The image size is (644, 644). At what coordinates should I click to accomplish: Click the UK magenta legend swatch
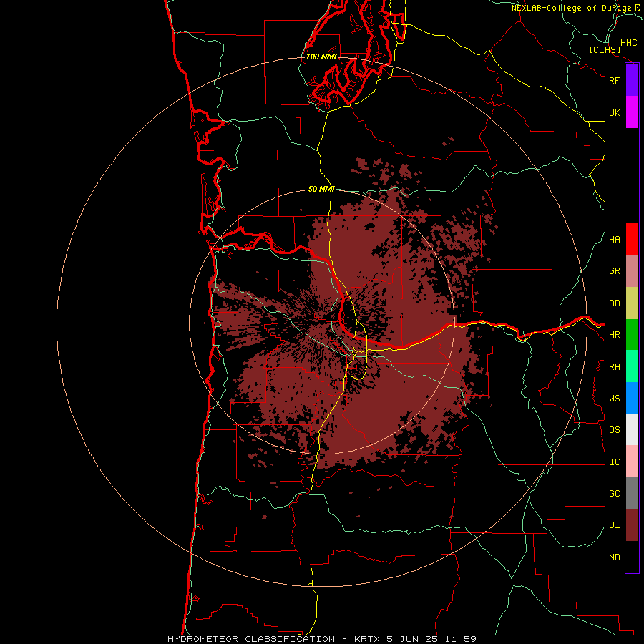[x=632, y=112]
